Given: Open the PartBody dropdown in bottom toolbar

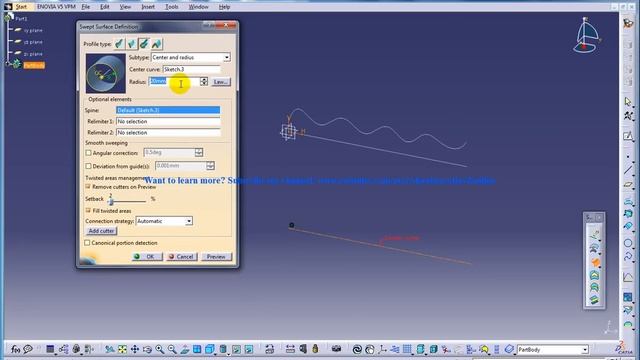Looking at the screenshot, I should click(584, 349).
